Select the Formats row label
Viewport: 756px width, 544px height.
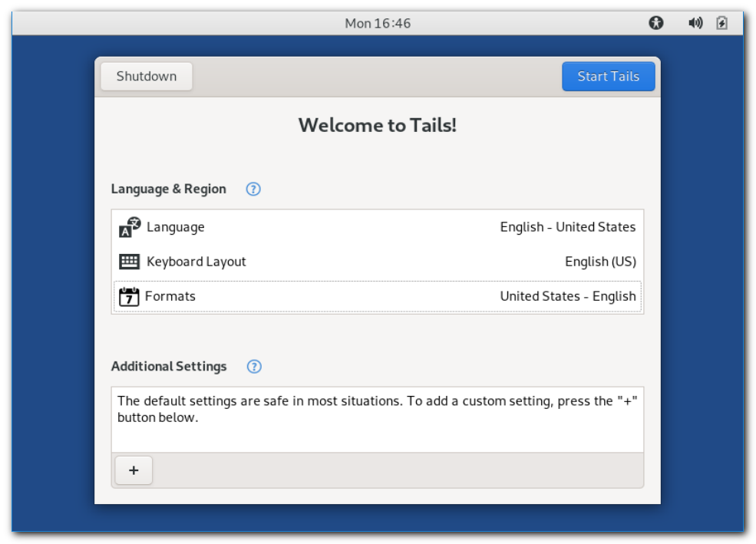pos(170,296)
